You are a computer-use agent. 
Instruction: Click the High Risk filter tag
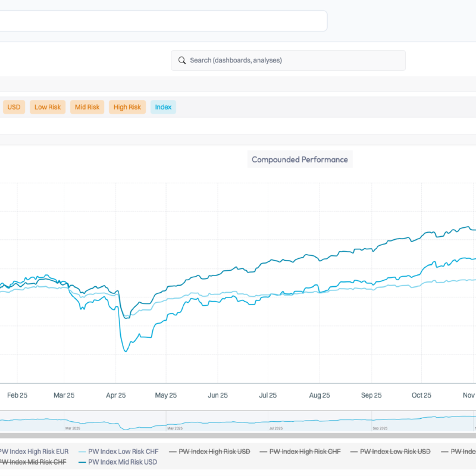[127, 107]
